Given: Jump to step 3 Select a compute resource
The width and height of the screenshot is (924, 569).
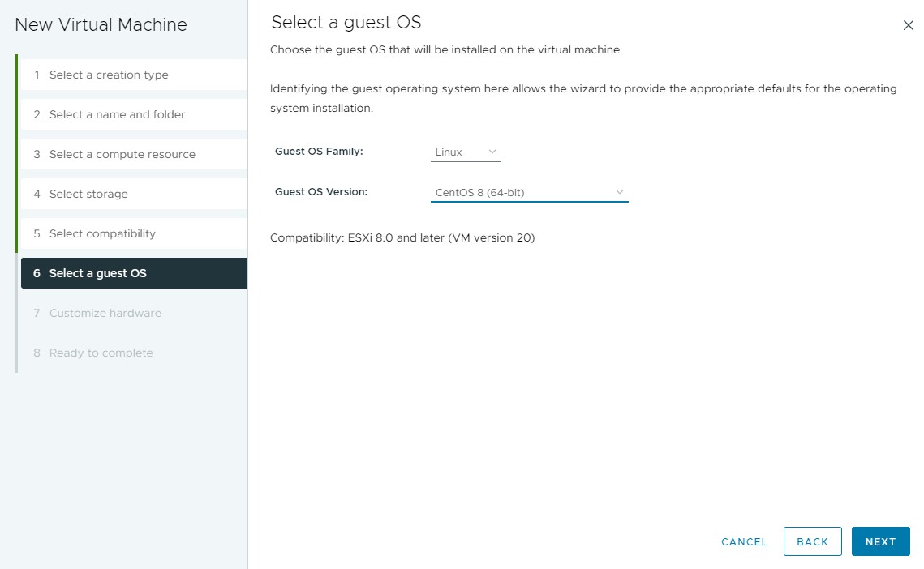Looking at the screenshot, I should click(x=122, y=154).
